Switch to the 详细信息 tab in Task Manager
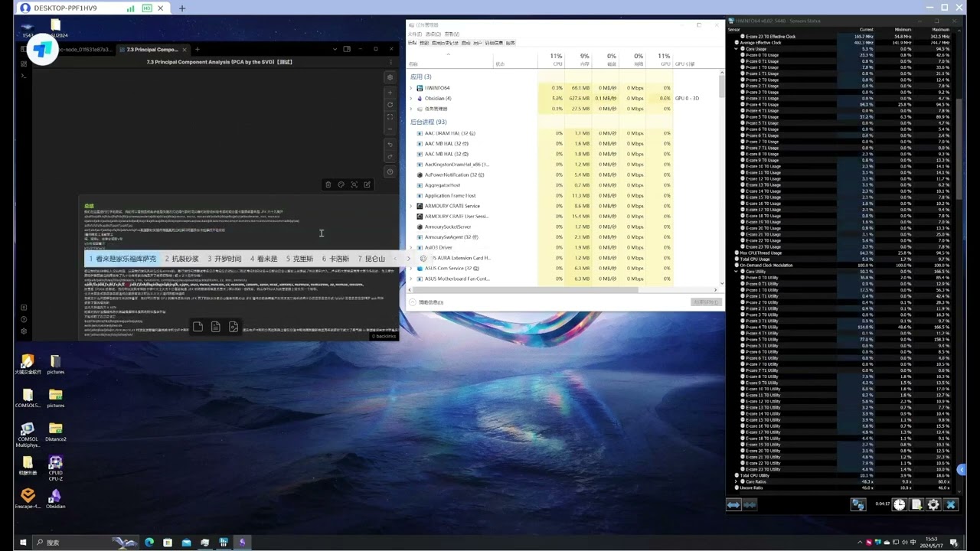Viewport: 980px width, 551px height. pyautogui.click(x=493, y=43)
